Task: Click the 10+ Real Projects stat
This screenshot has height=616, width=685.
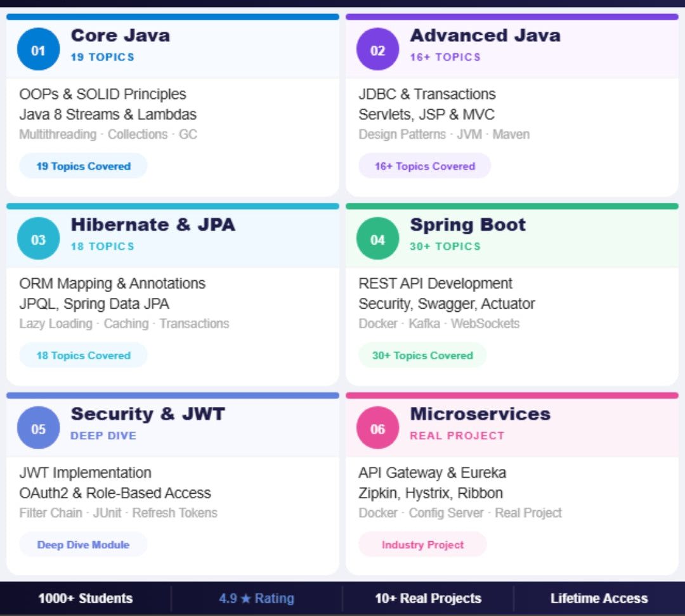Action: 428,598
